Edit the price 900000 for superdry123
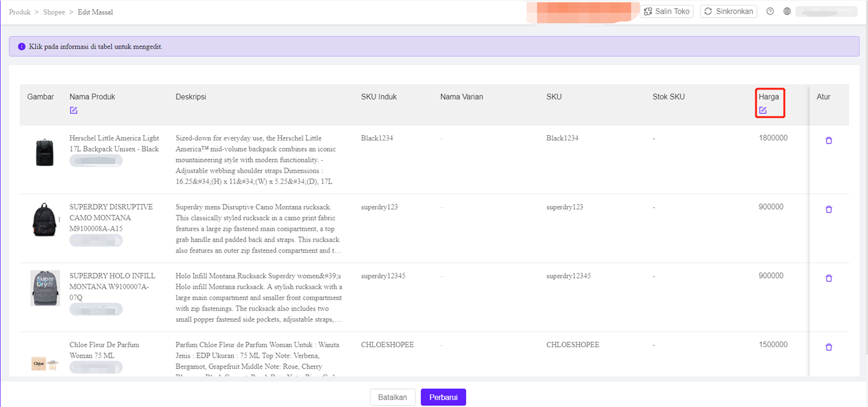Image resolution: width=868 pixels, height=407 pixels. pos(771,207)
